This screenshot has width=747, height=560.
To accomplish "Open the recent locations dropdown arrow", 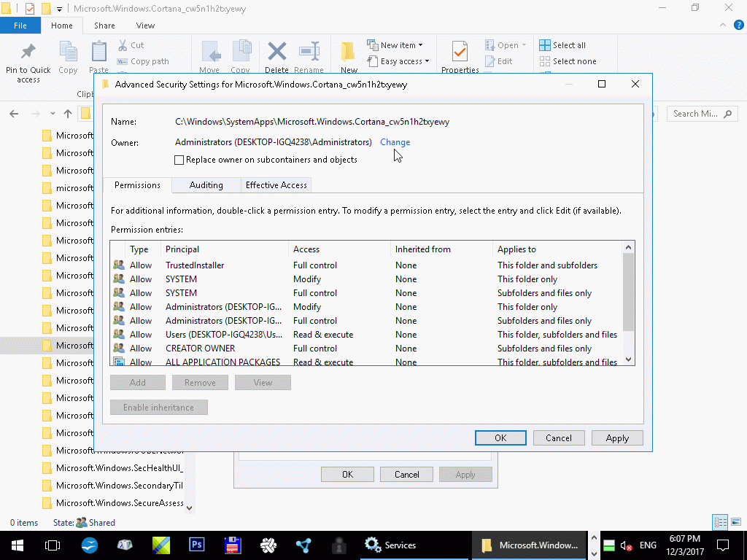I will (x=53, y=114).
